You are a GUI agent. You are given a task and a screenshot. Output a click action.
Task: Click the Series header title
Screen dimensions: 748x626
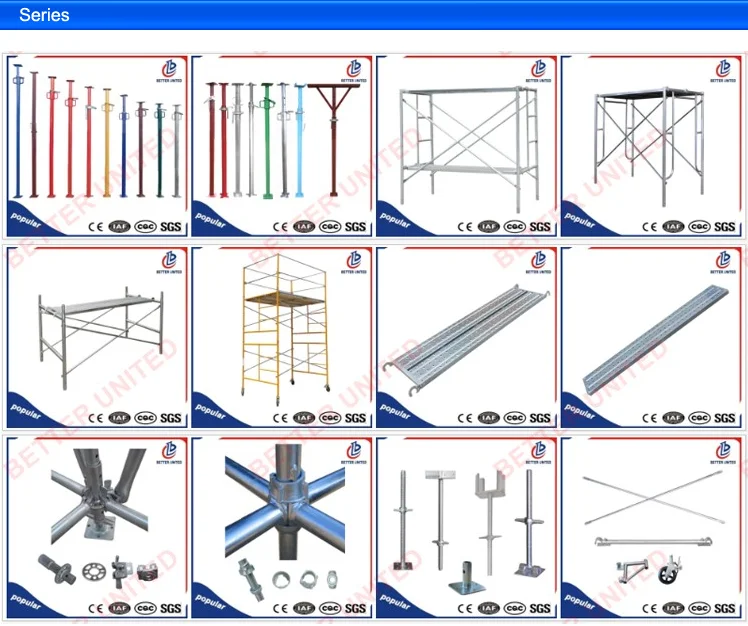click(x=44, y=15)
